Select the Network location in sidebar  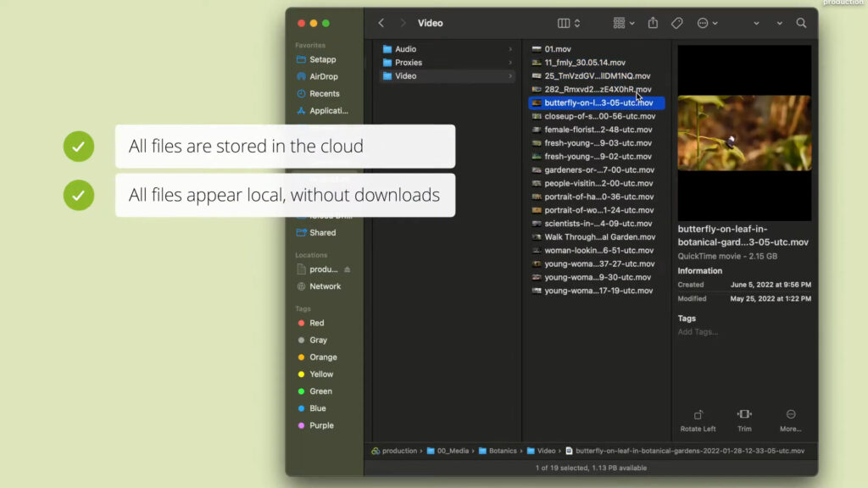tap(325, 286)
